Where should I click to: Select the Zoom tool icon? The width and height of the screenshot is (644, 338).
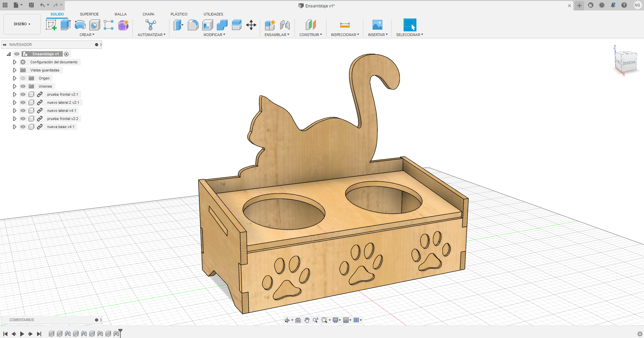316,320
